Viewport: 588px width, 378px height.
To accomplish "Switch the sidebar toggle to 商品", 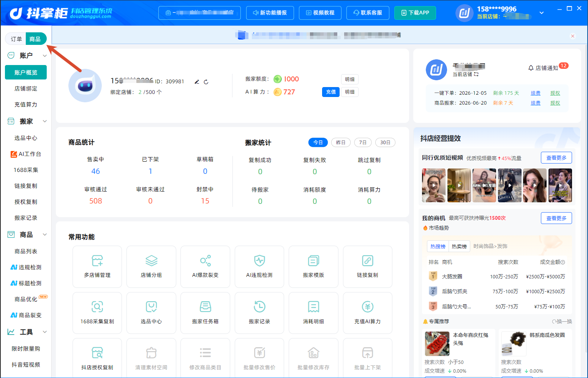I will click(x=36, y=39).
